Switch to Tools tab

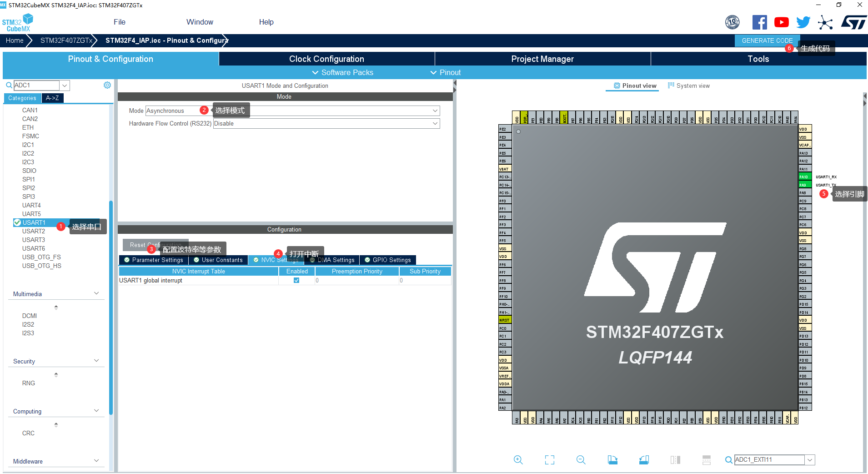pos(758,59)
